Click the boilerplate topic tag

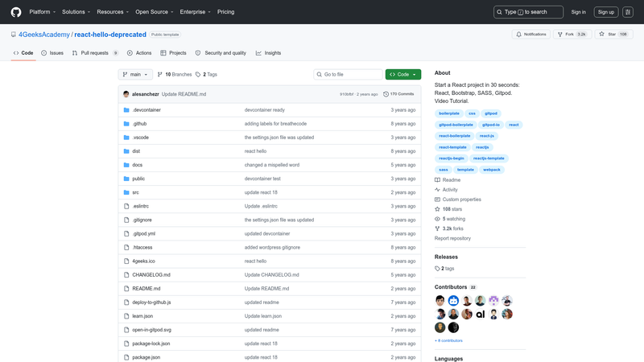tap(449, 113)
